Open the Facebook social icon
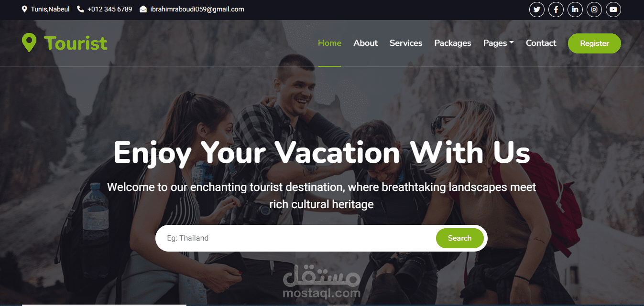644x306 pixels. pos(556,10)
